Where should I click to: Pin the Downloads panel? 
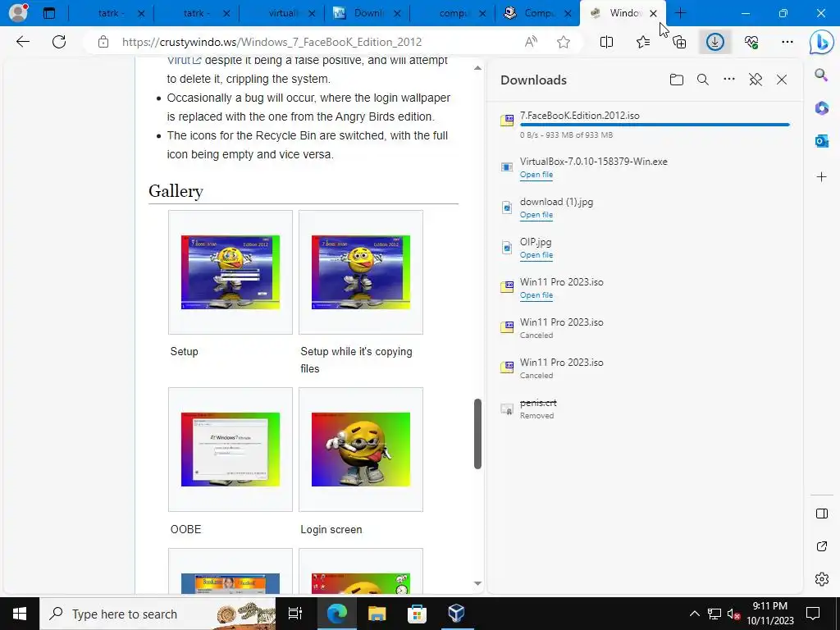point(756,80)
